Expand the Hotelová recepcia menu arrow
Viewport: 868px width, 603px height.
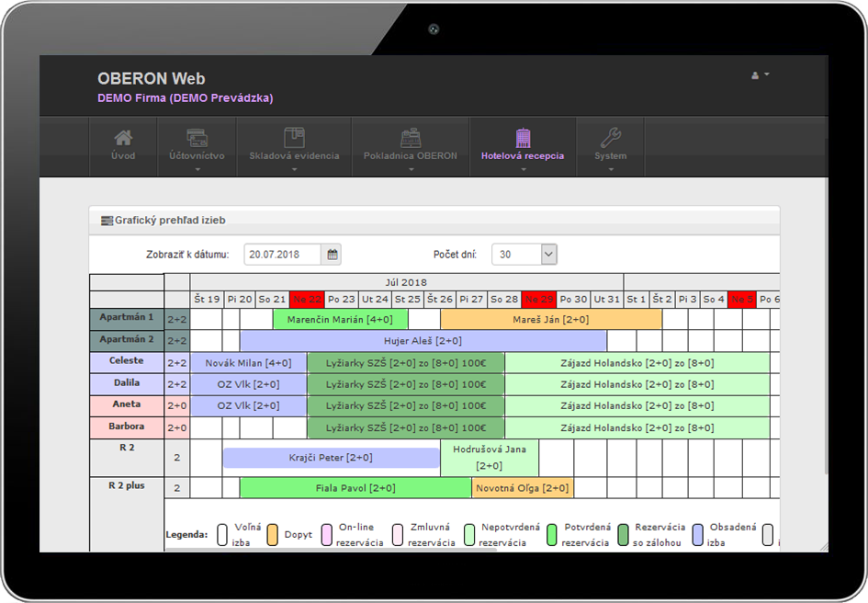click(x=523, y=169)
